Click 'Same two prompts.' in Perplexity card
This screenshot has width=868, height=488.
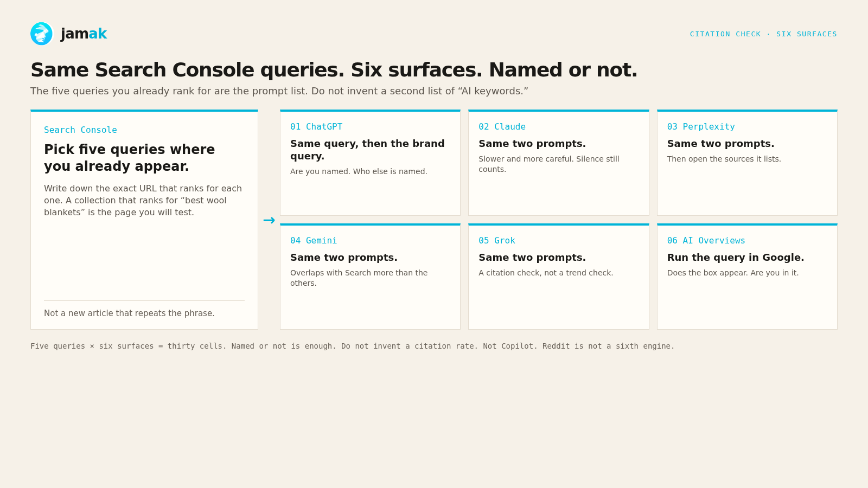(720, 144)
